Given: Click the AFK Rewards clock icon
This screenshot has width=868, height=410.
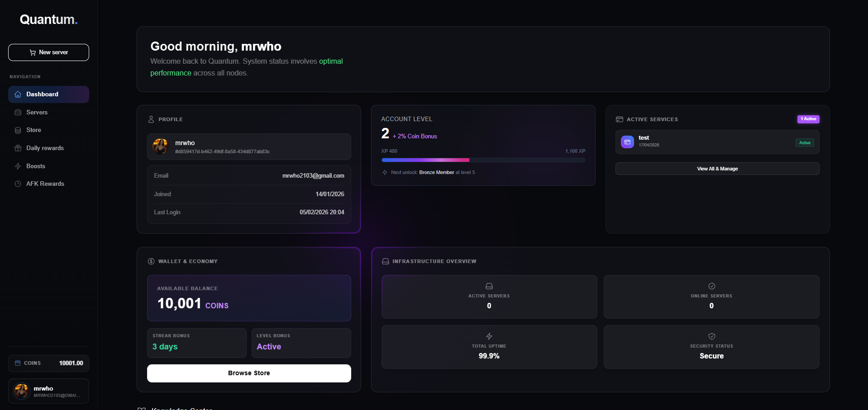Looking at the screenshot, I should pos(18,184).
